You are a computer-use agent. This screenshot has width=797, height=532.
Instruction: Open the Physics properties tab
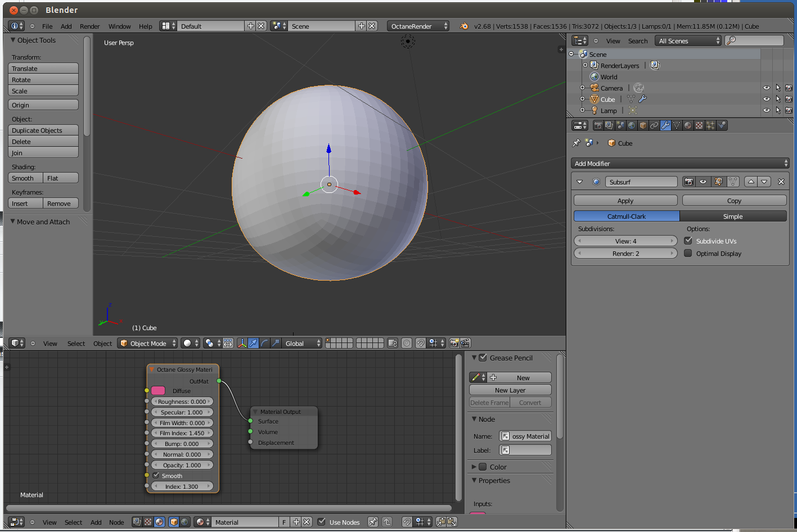pyautogui.click(x=722, y=125)
